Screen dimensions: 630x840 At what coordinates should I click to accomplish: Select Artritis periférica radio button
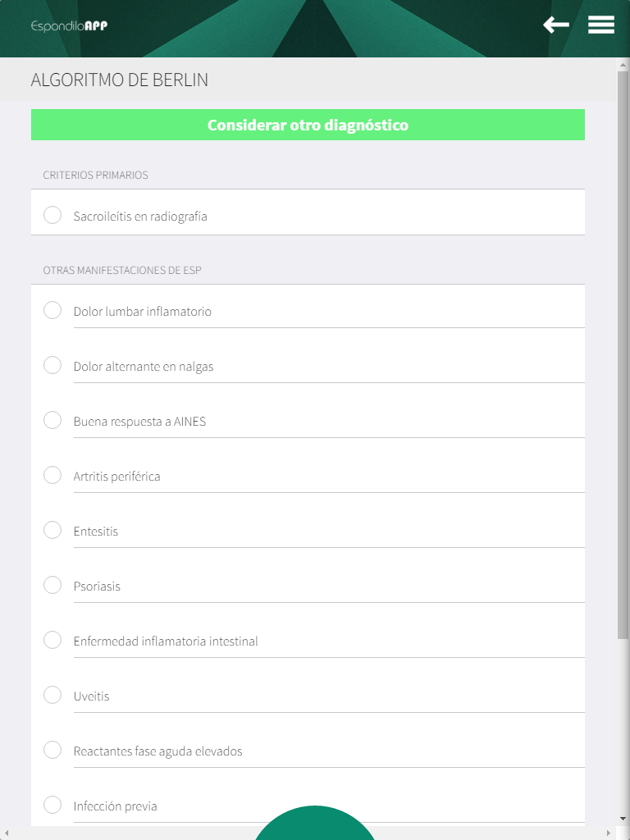[52, 475]
